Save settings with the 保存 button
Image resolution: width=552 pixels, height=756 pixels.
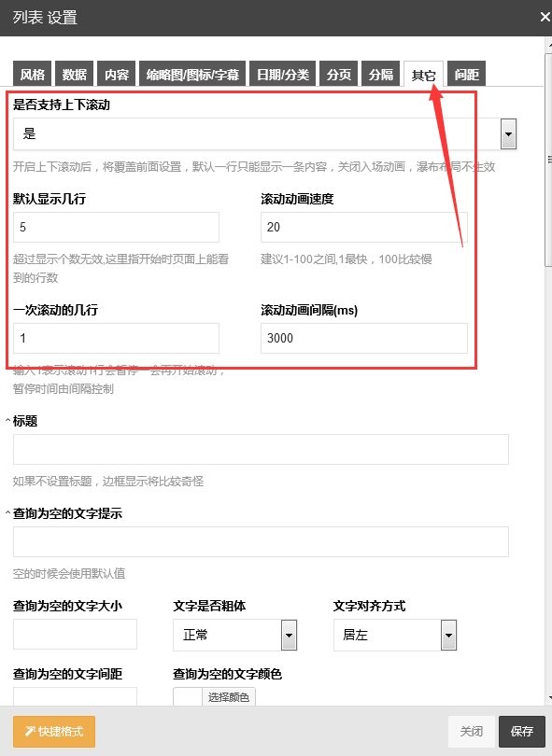click(521, 732)
